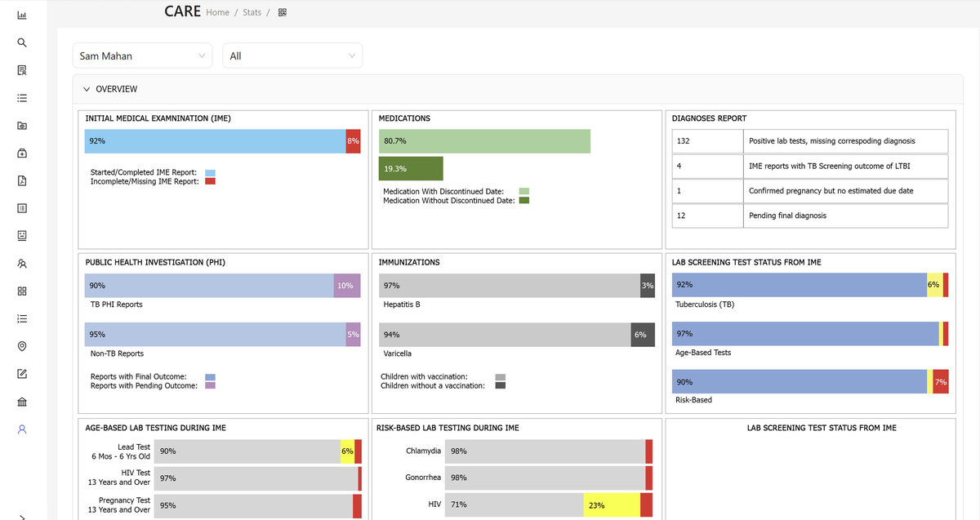
Task: Open the edit pencil icon in sidebar
Action: point(22,374)
